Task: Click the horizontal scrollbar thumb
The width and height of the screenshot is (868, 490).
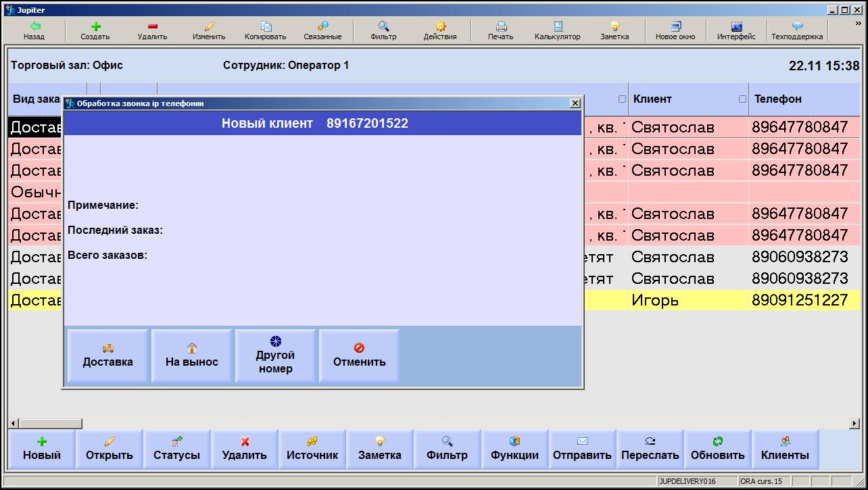Action: click(51, 424)
